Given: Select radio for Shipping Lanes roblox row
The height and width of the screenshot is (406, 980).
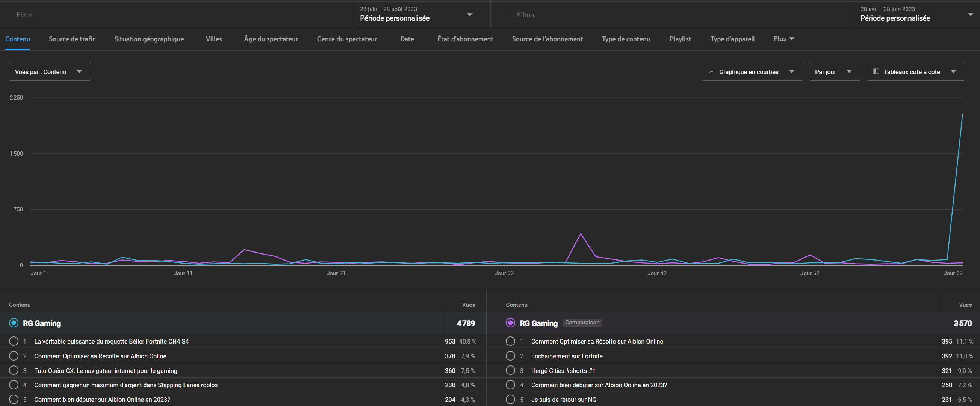Looking at the screenshot, I should (x=14, y=385).
